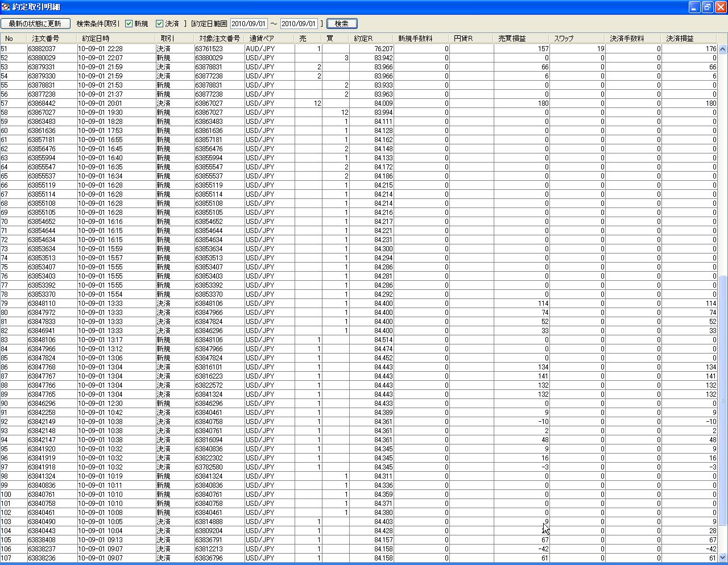Click the start date field of 約定日範囲
Image resolution: width=728 pixels, height=565 pixels.
pos(249,24)
